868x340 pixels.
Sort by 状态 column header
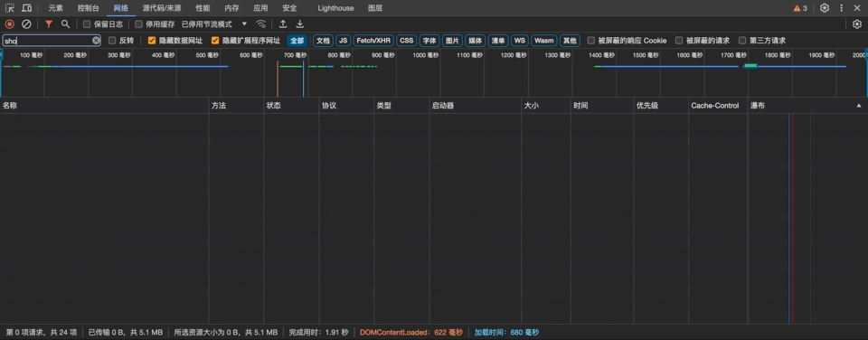(x=291, y=105)
